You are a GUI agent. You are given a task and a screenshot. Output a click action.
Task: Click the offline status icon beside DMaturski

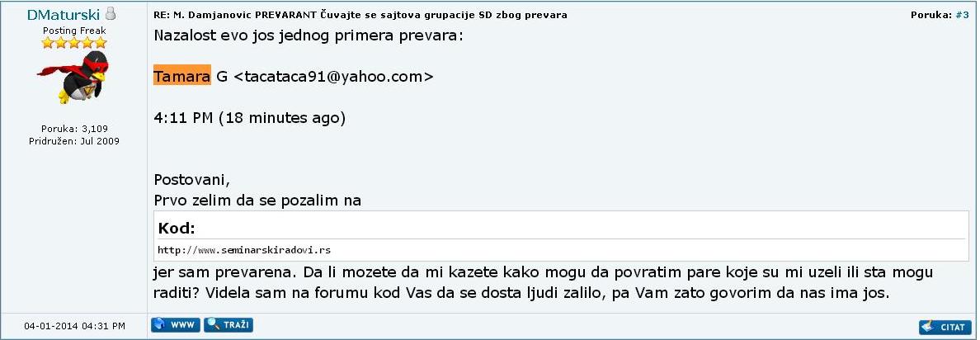click(111, 13)
